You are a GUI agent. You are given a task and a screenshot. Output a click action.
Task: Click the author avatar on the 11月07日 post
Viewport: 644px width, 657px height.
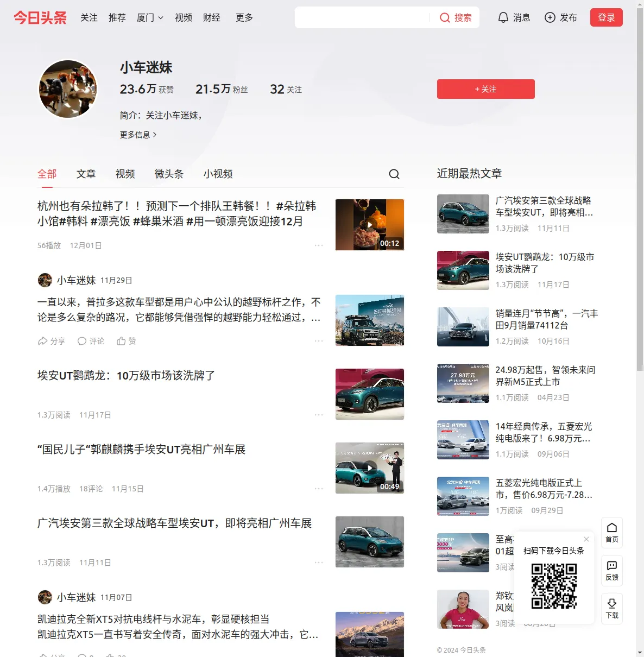pos(45,597)
